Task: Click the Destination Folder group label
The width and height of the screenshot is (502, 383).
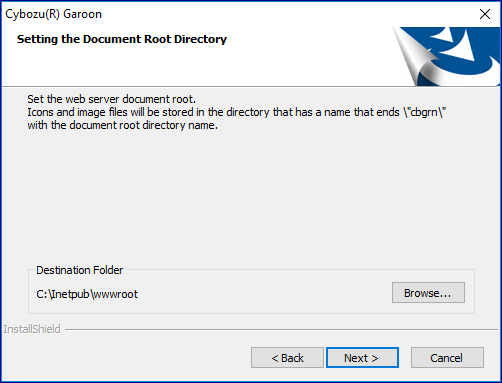Action: [x=80, y=270]
